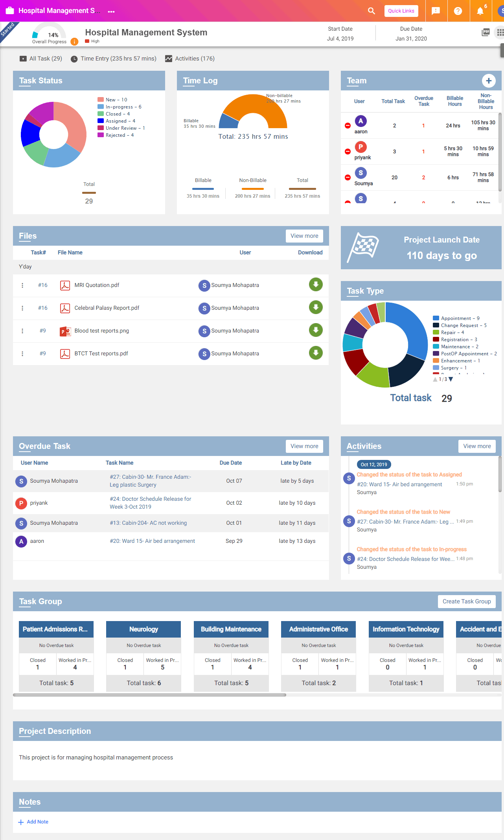Download Blood test reports.png file

coord(316,330)
